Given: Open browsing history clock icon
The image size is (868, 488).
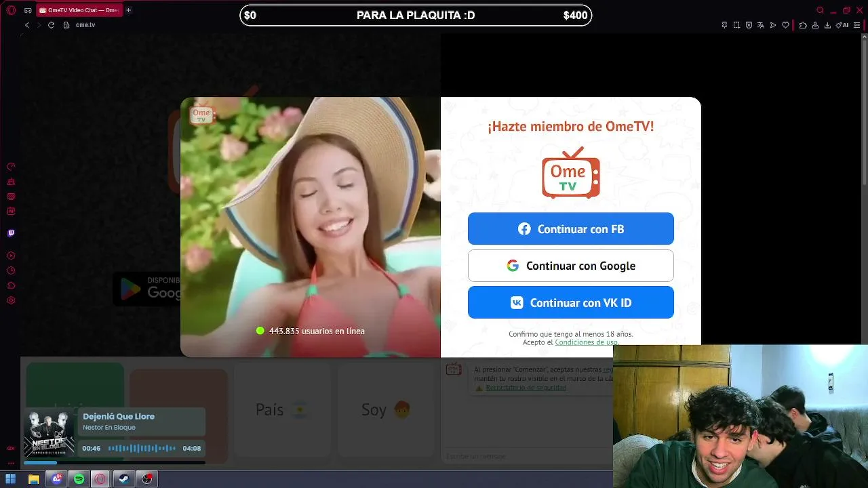Looking at the screenshot, I should point(11,270).
